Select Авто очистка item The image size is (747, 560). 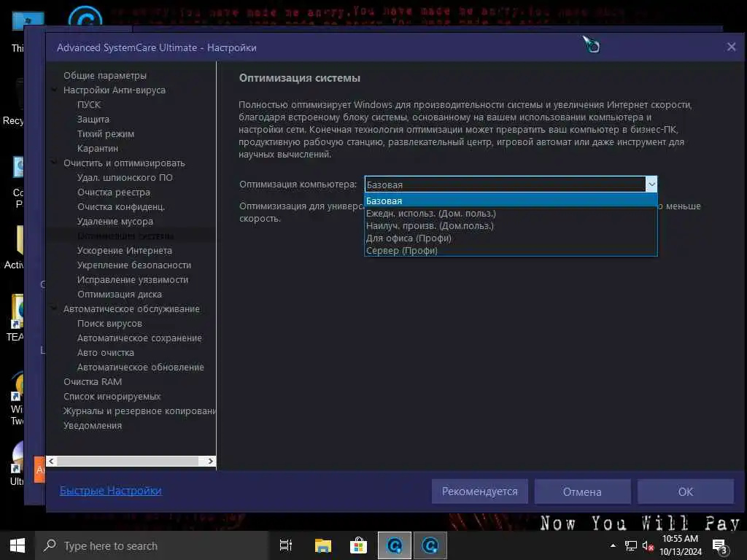point(105,352)
